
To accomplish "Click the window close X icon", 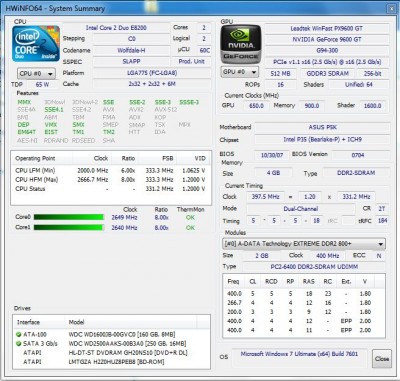I will pos(392,8).
